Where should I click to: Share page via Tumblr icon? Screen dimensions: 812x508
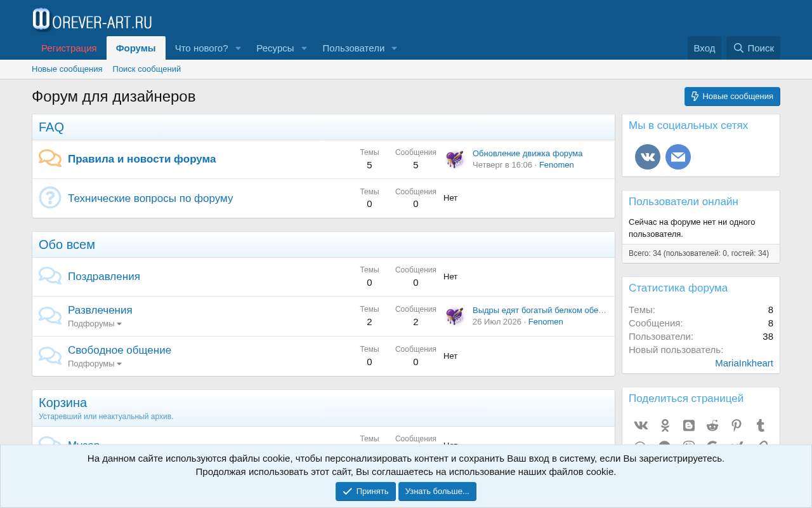761,425
